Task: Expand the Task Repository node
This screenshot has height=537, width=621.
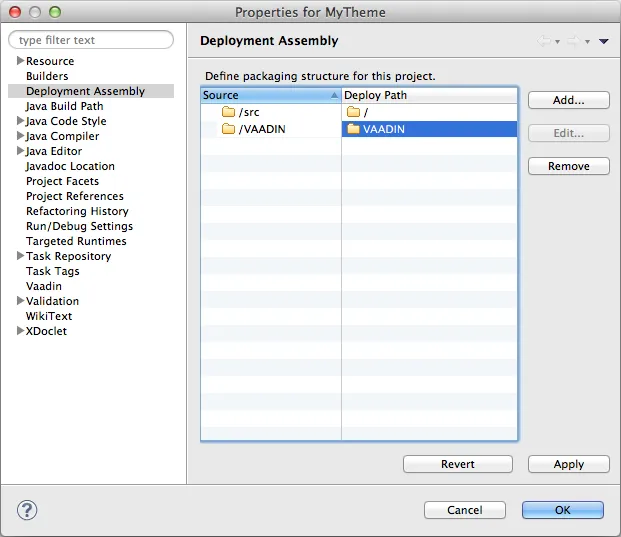Action: [x=20, y=256]
